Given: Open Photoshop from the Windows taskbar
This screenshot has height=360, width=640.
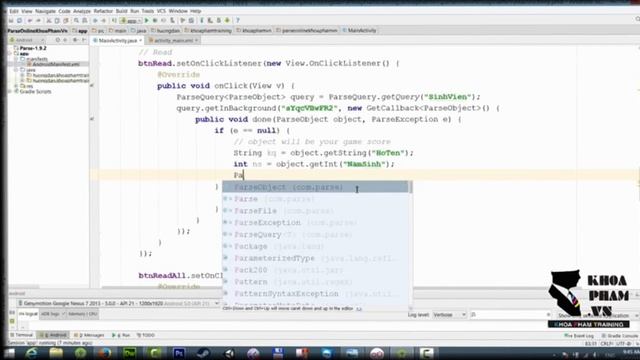Looking at the screenshot, I should [179, 353].
